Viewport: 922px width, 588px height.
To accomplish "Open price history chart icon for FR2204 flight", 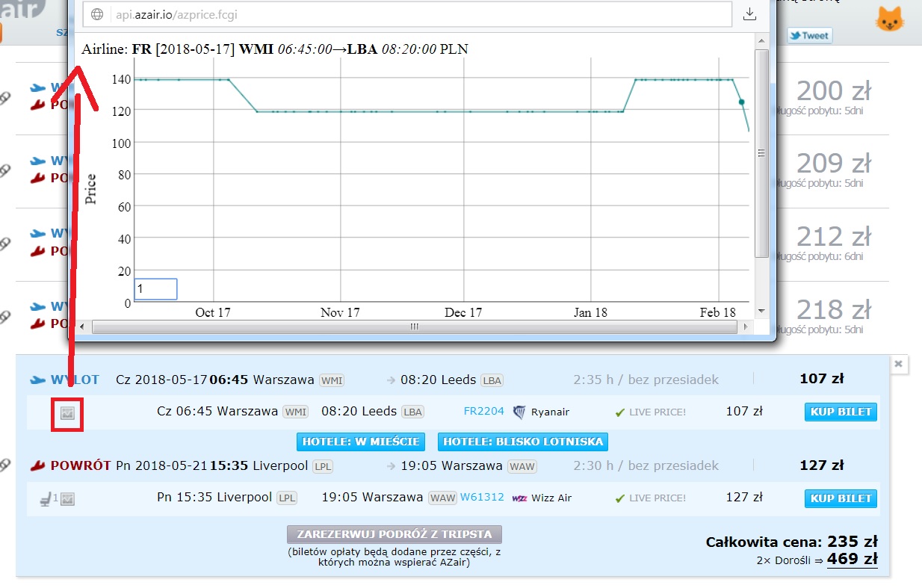I will [x=67, y=413].
